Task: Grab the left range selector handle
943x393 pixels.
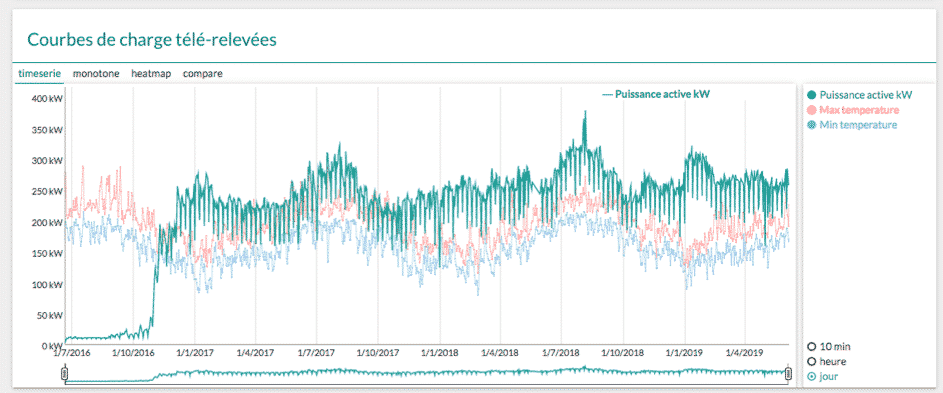Action: pos(65,374)
